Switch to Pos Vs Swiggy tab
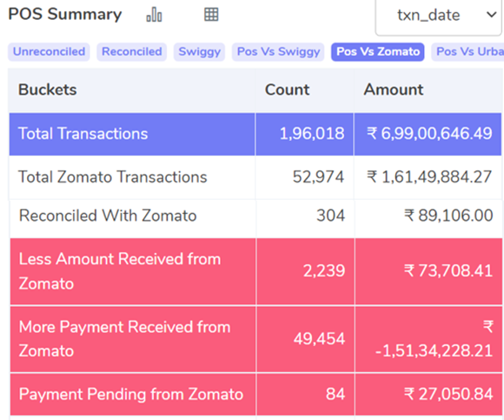 click(x=278, y=52)
